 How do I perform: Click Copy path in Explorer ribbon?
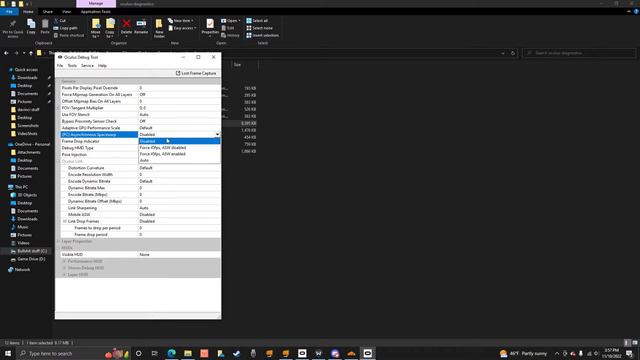(x=65, y=28)
